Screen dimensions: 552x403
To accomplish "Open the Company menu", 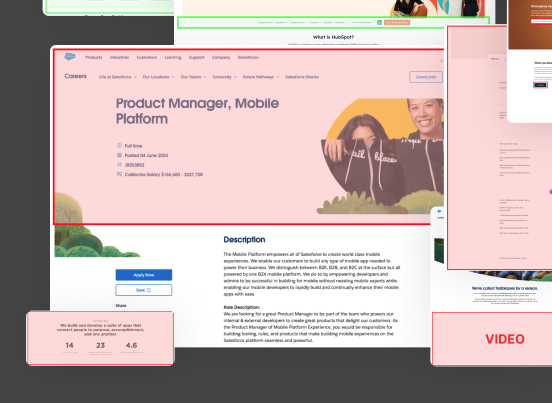I will [221, 57].
